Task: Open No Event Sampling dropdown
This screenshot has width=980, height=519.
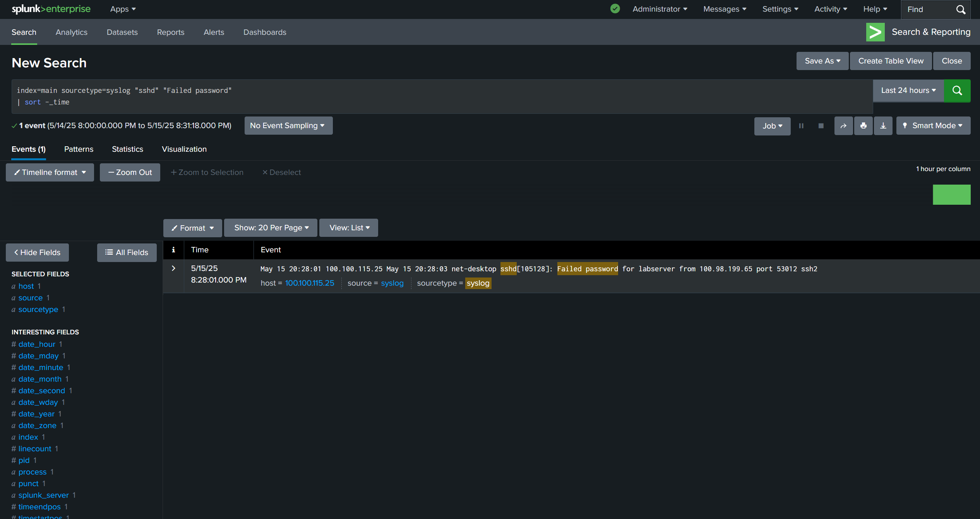Action: pos(288,126)
